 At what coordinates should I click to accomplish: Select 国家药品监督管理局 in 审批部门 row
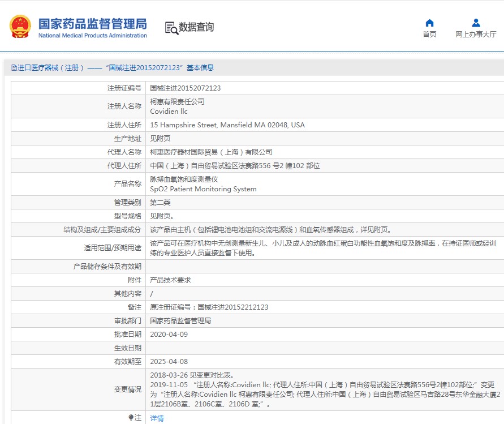pyautogui.click(x=180, y=321)
